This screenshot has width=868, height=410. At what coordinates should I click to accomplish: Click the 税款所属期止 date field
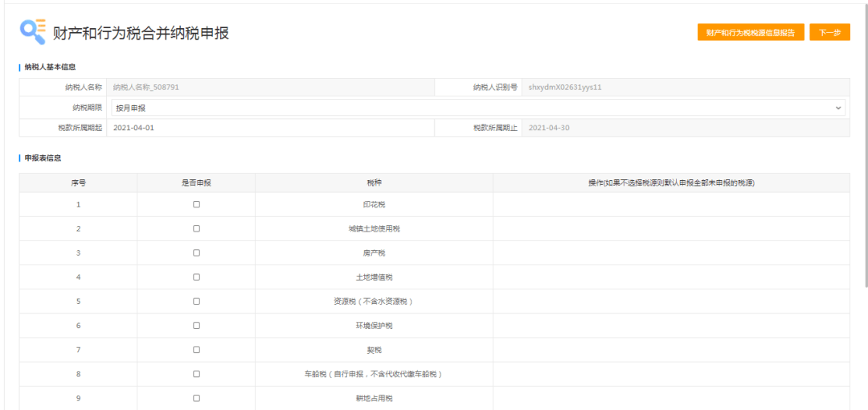[x=685, y=128]
